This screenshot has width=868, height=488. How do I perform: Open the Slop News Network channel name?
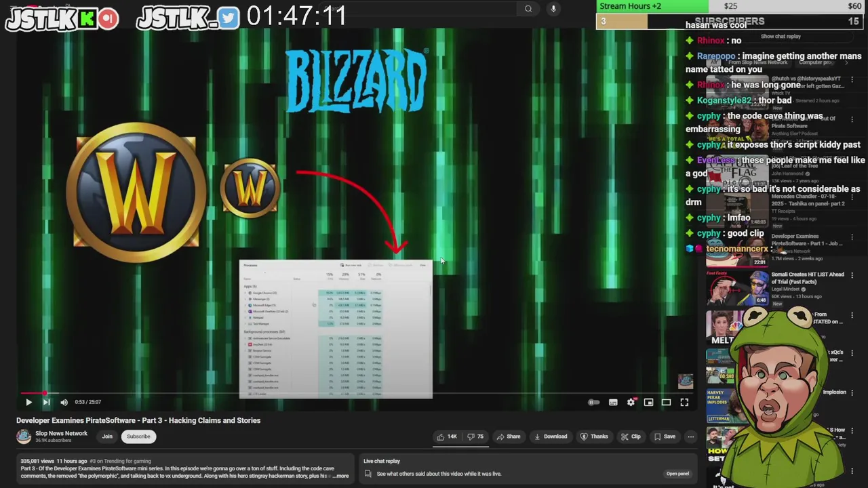pos(61,433)
